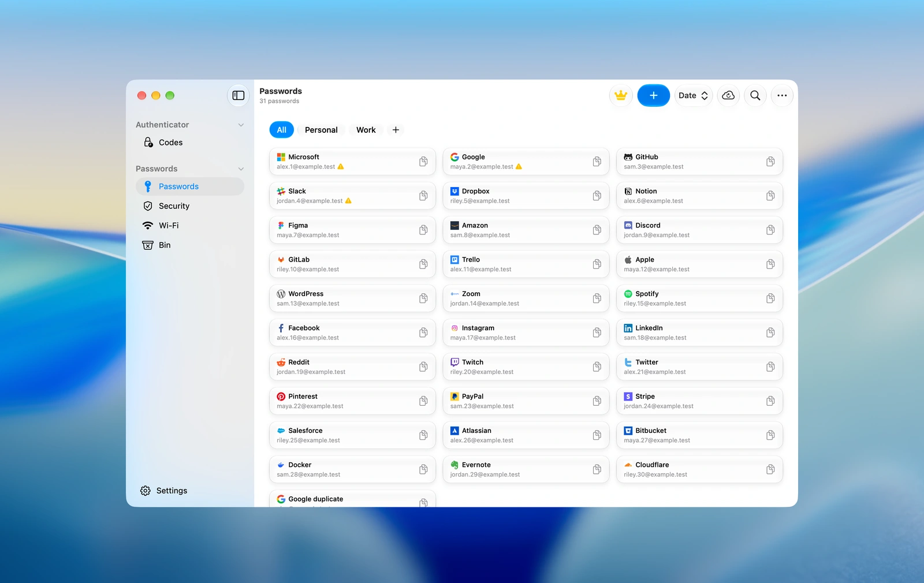Image resolution: width=924 pixels, height=583 pixels.
Task: Copy the Apple password
Action: [x=770, y=264]
